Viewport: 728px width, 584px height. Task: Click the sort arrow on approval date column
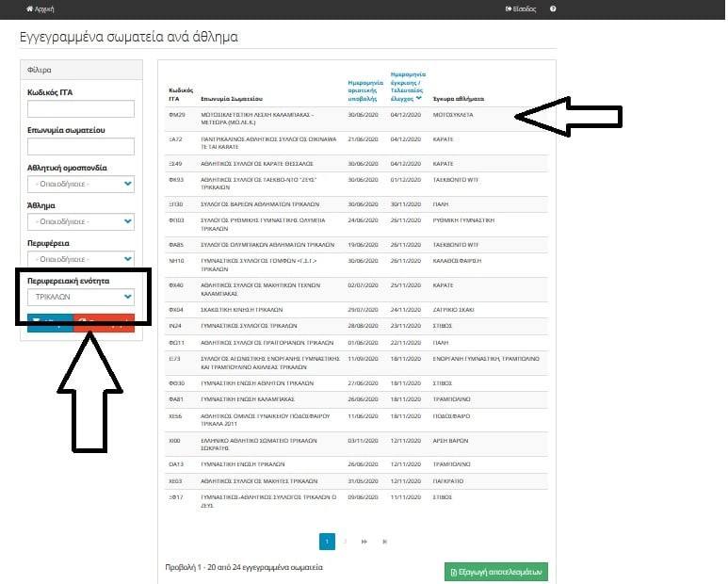pyautogui.click(x=419, y=98)
